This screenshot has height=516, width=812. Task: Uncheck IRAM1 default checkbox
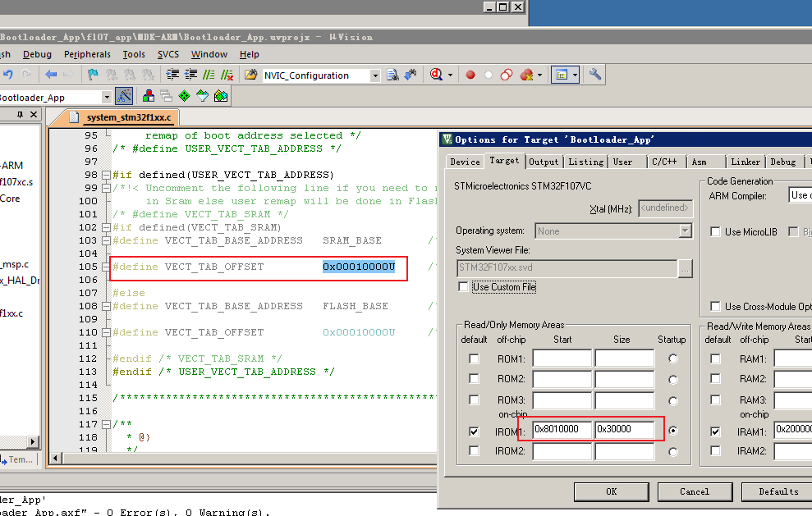[715, 432]
